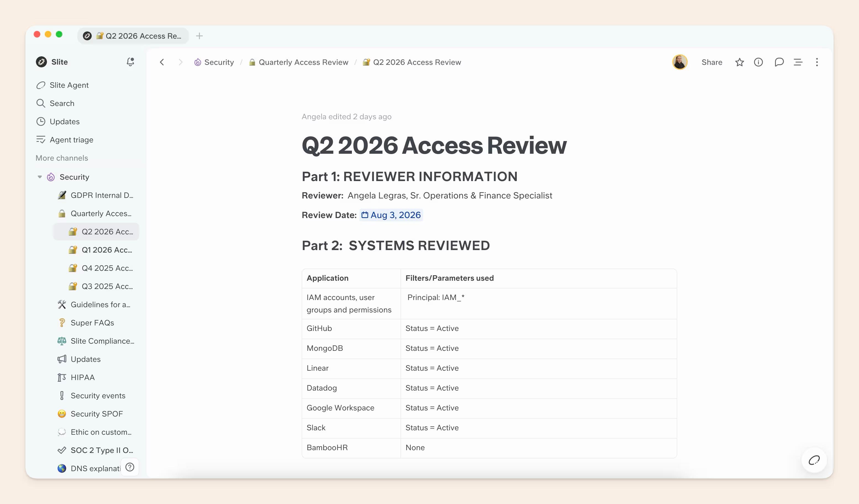Open GDPR Internal doc in sidebar
This screenshot has width=859, height=504.
[x=96, y=195]
